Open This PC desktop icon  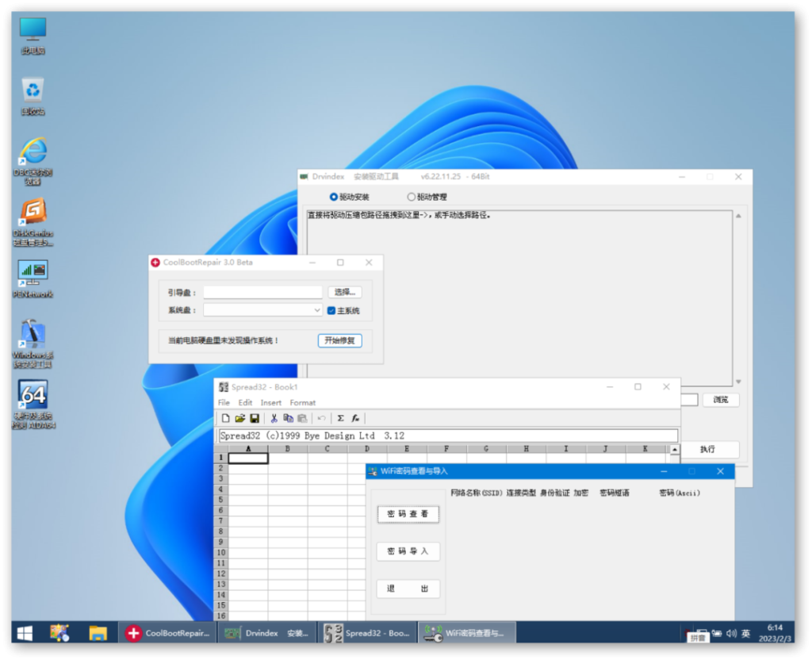click(x=33, y=36)
